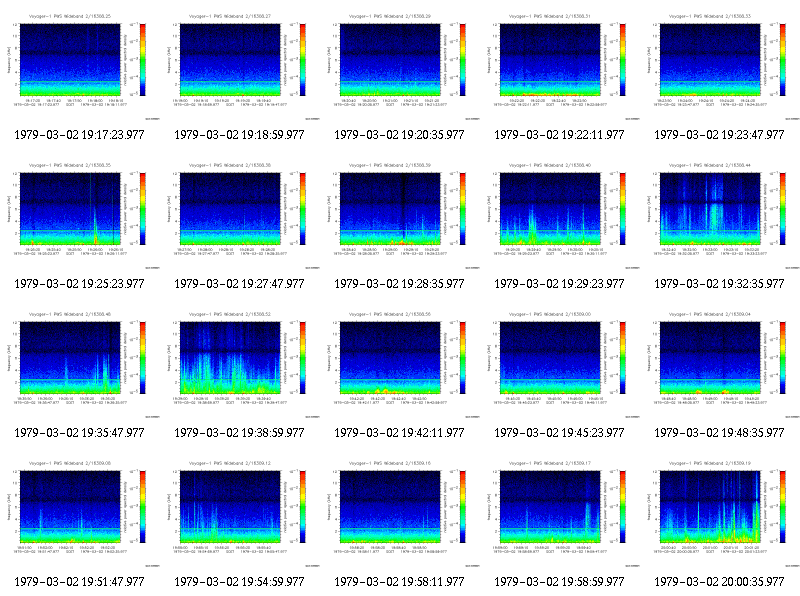Click caption text 1979-03-02 19:27:47.977
This screenshot has height=596, width=800.
click(x=239, y=284)
